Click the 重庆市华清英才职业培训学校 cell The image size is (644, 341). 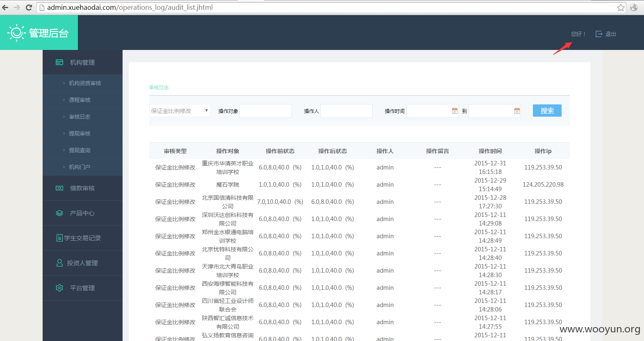(228, 167)
